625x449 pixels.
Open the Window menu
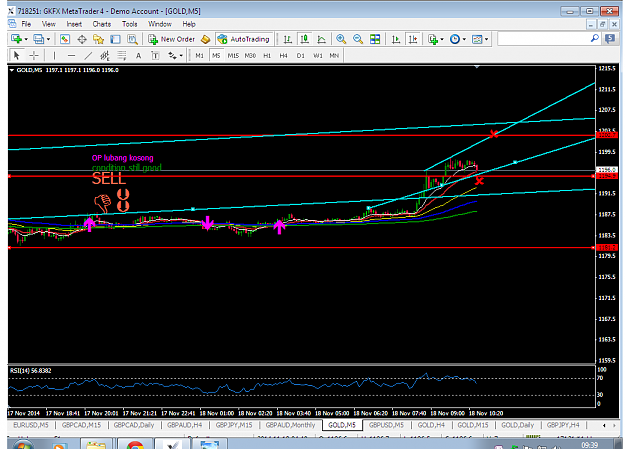pos(160,24)
